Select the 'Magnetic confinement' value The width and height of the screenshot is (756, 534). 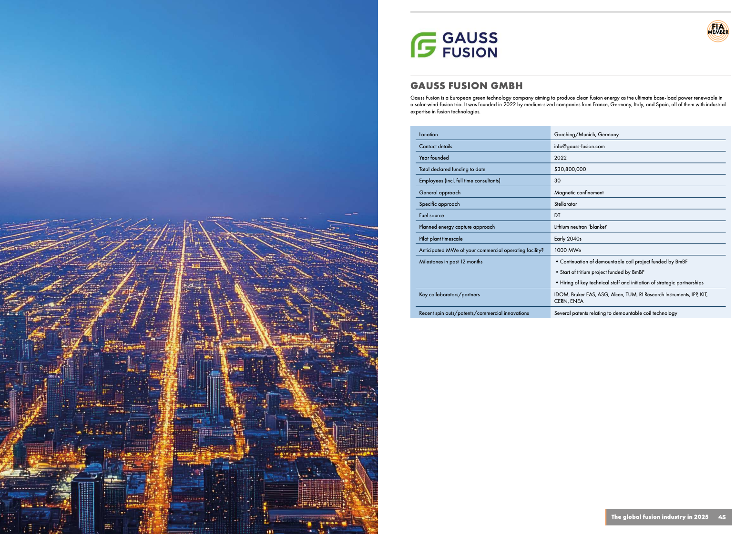tap(579, 192)
